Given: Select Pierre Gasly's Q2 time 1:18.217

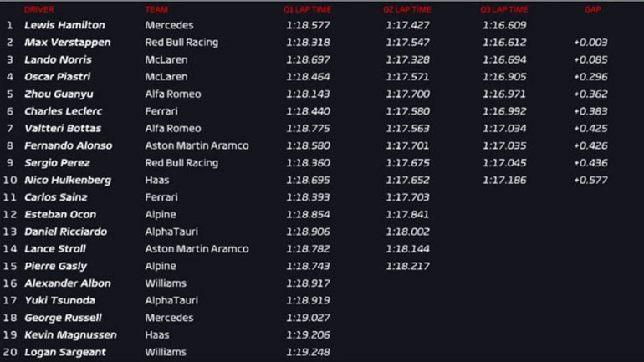Looking at the screenshot, I should click(407, 266).
